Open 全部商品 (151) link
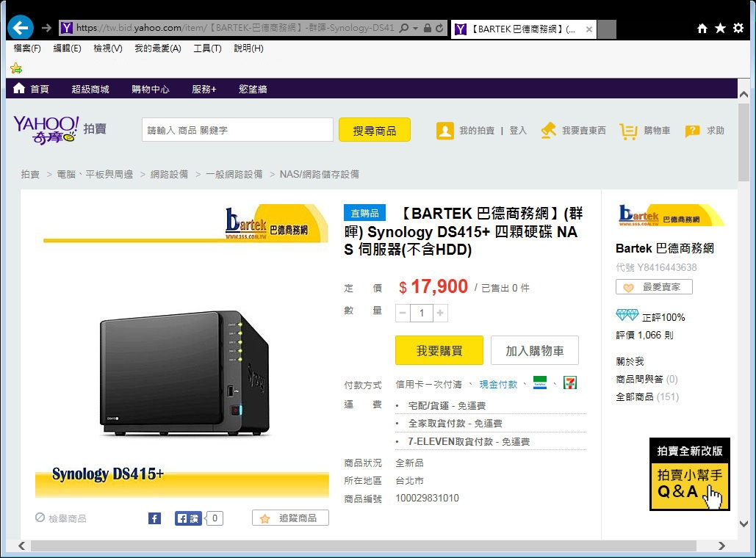The image size is (756, 558). (647, 397)
